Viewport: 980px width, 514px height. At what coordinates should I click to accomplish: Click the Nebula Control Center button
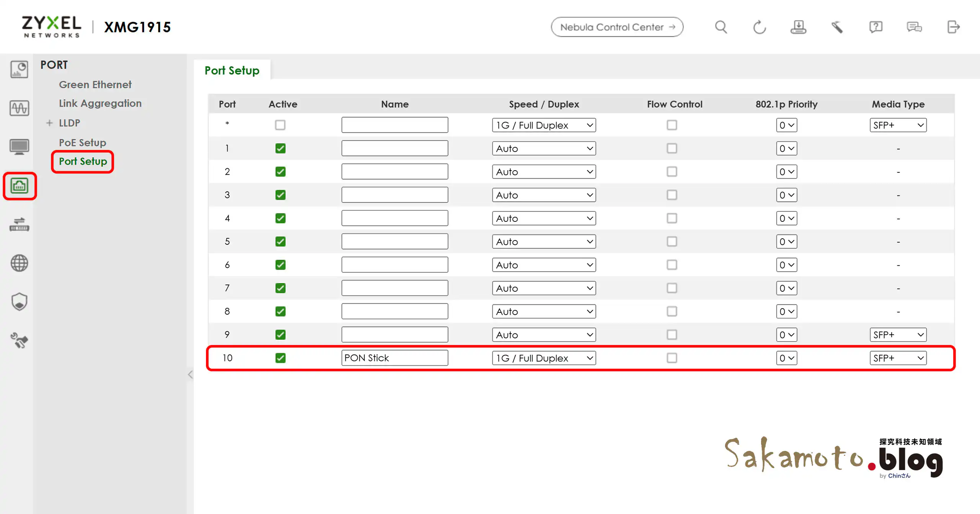(617, 27)
